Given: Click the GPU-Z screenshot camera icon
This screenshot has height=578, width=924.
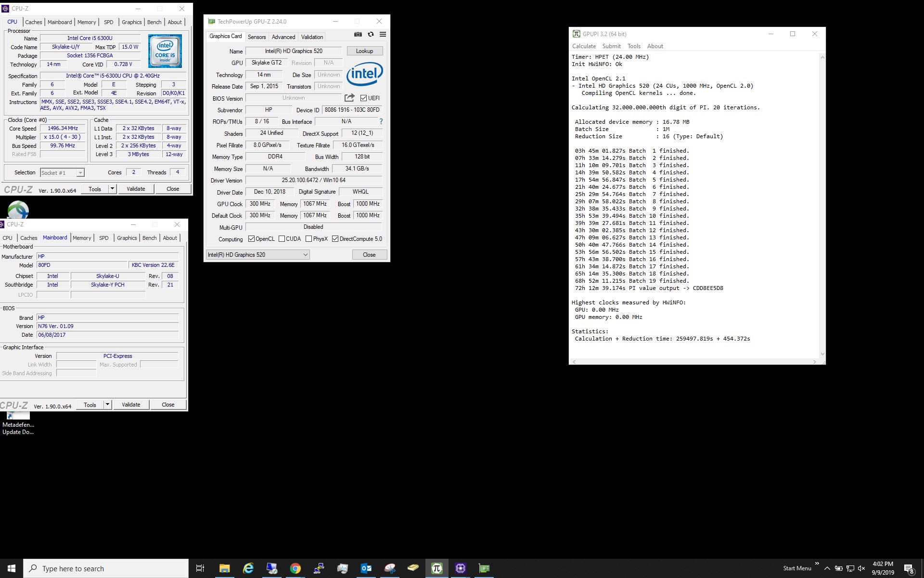Looking at the screenshot, I should point(358,34).
